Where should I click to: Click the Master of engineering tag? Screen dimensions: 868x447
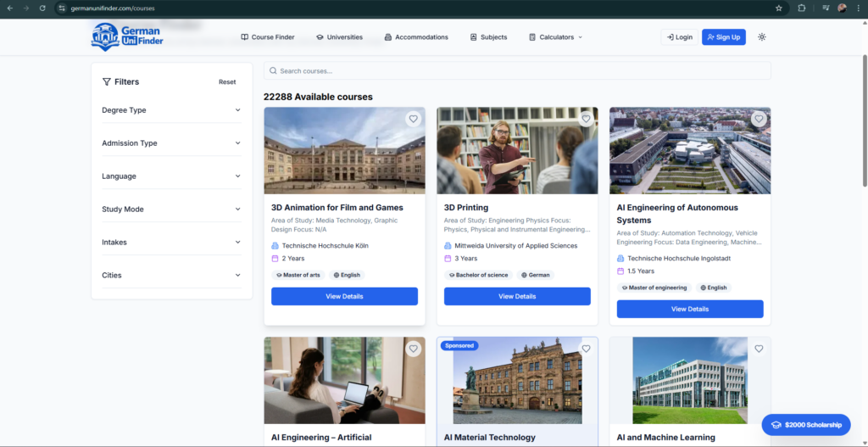pyautogui.click(x=654, y=288)
